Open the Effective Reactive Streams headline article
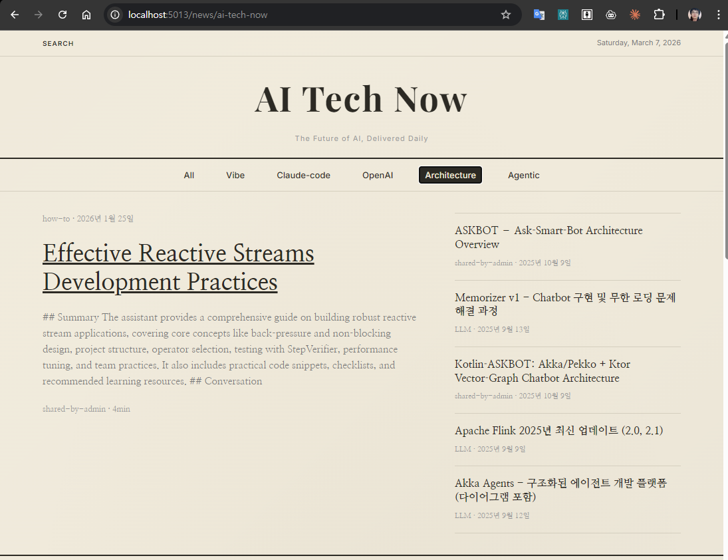Viewport: 728px width, 560px height. pyautogui.click(x=178, y=267)
